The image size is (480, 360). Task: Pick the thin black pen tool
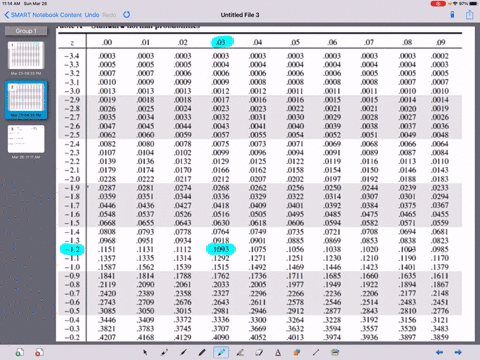tap(183, 352)
